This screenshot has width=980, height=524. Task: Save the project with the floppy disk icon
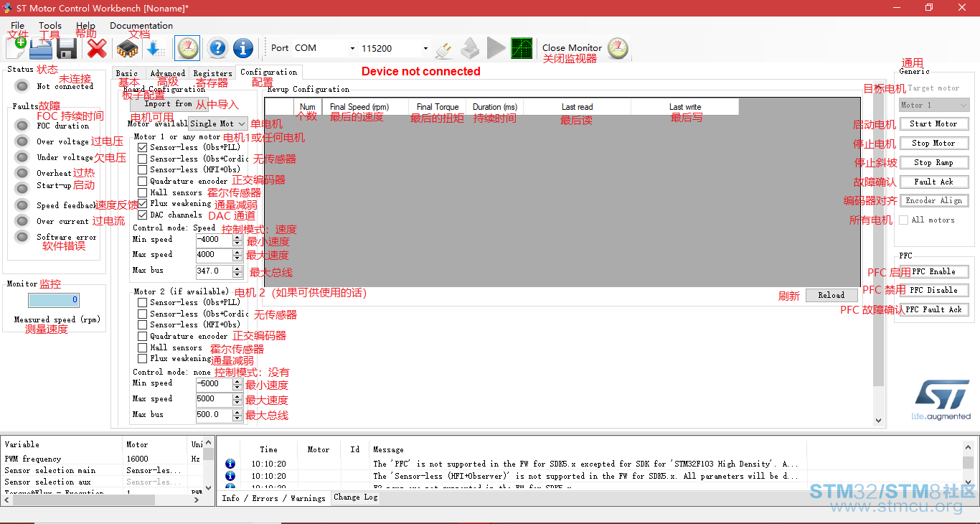pyautogui.click(x=67, y=48)
